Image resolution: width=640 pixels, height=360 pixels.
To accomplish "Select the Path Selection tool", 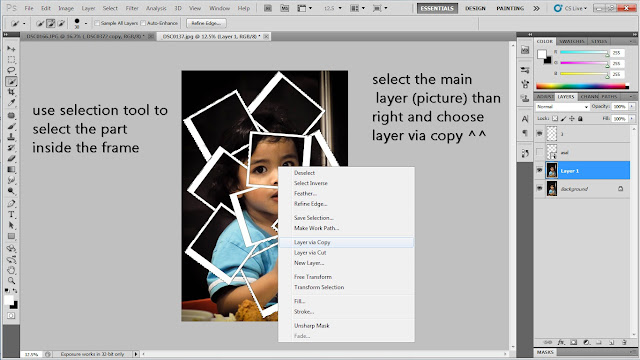I will point(11,225).
